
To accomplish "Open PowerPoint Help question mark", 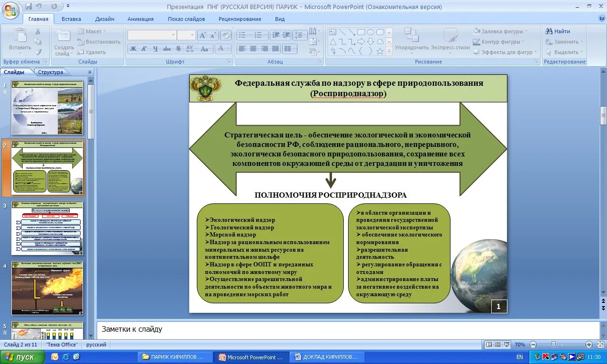I will tap(602, 18).
